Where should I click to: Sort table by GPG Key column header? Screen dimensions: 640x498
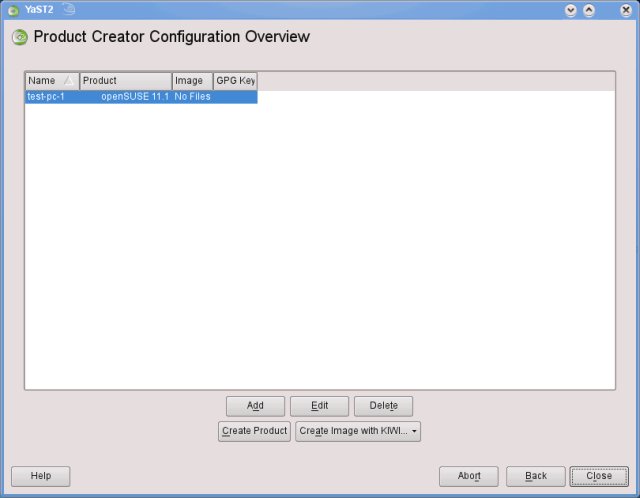[x=236, y=81]
